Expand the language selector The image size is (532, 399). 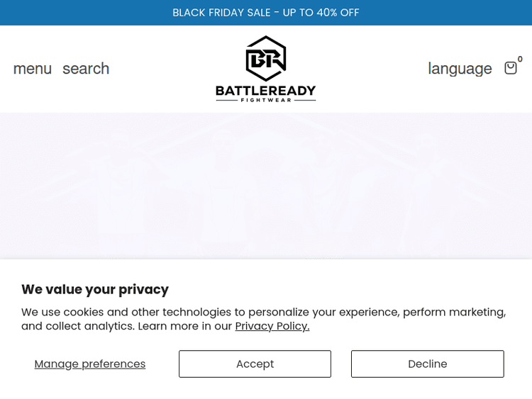[x=460, y=69]
